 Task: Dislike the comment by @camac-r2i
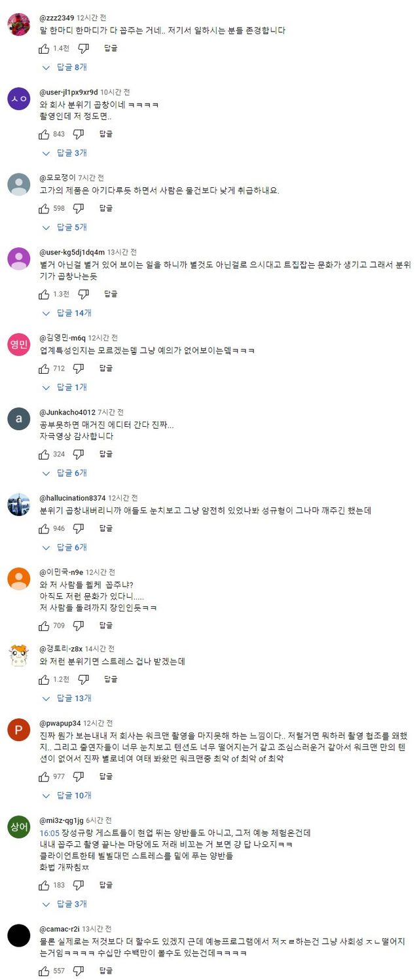pyautogui.click(x=79, y=971)
